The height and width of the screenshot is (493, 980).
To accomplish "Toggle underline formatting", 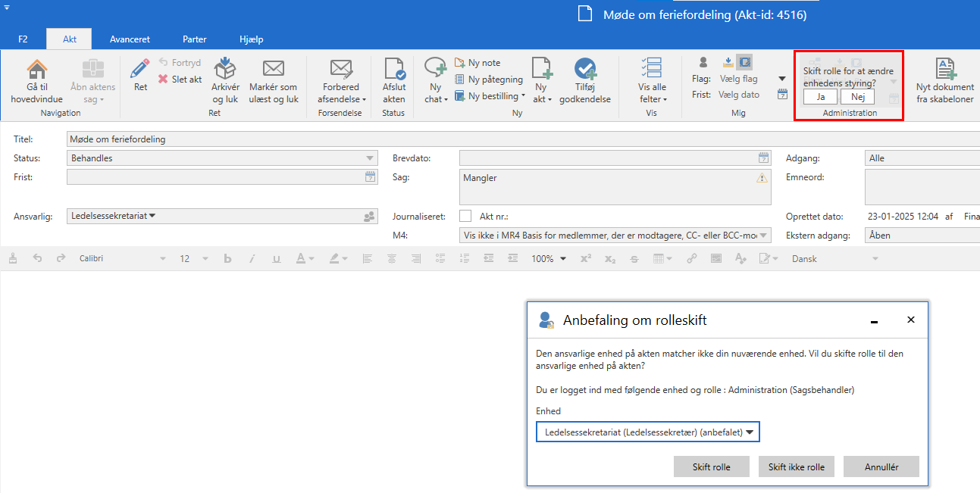I will tap(275, 258).
